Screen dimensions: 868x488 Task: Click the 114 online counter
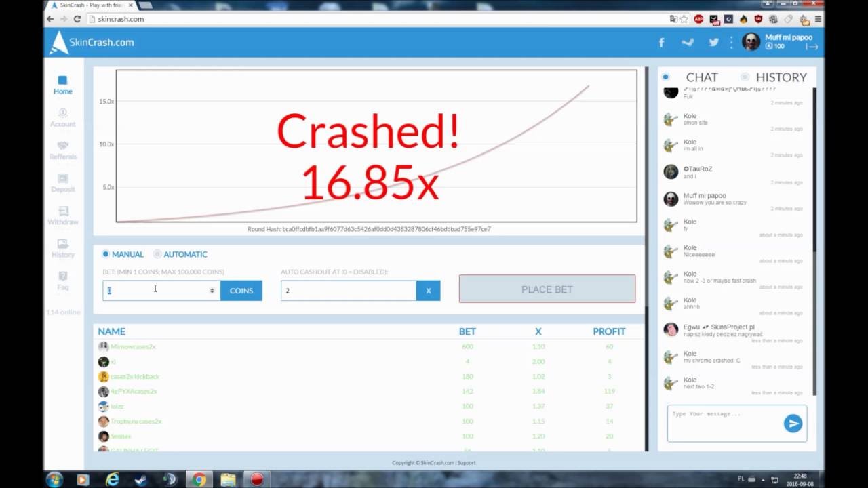point(63,312)
